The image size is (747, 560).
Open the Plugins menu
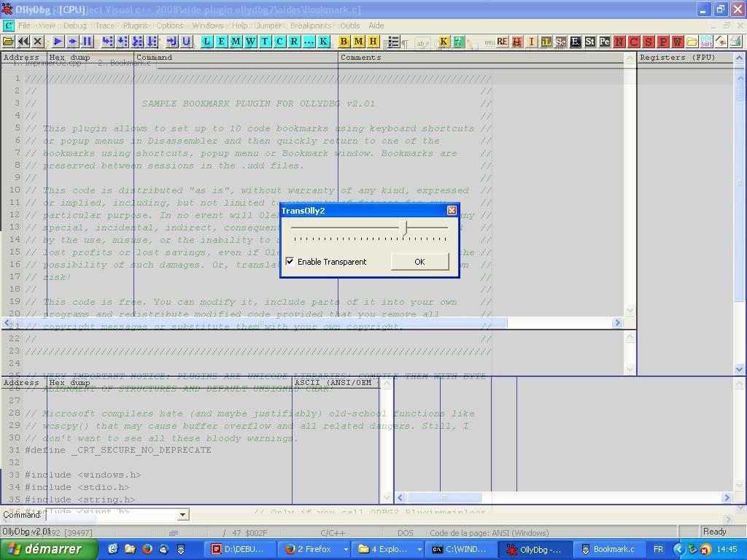135,26
